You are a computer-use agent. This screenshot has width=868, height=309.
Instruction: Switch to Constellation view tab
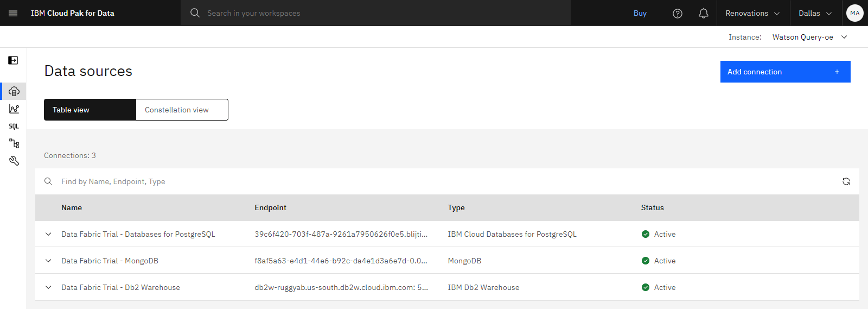(x=182, y=110)
